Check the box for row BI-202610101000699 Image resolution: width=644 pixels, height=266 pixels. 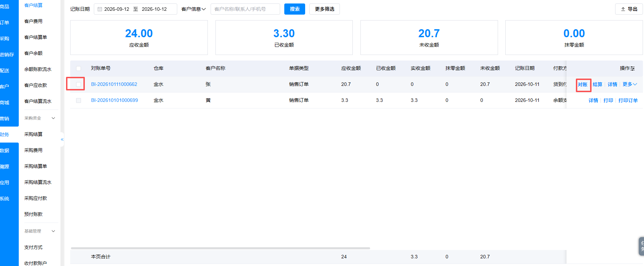click(79, 100)
